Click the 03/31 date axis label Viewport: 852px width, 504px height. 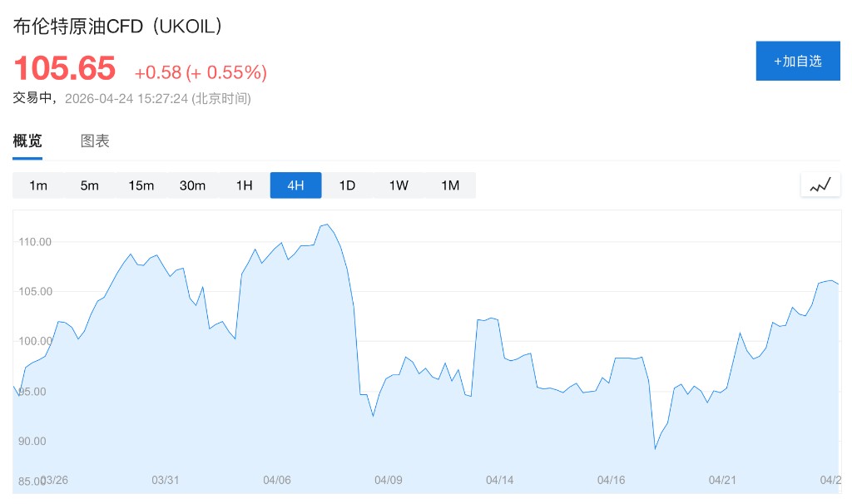tap(166, 480)
